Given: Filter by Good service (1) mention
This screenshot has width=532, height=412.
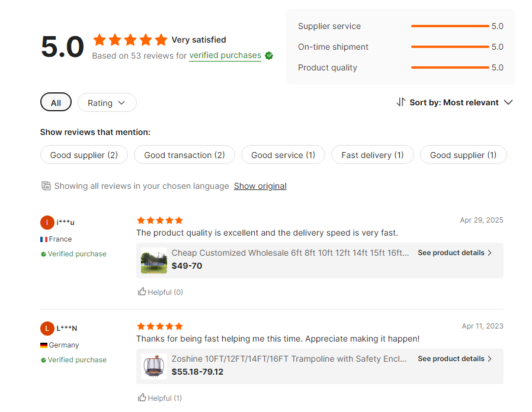Looking at the screenshot, I should (283, 155).
